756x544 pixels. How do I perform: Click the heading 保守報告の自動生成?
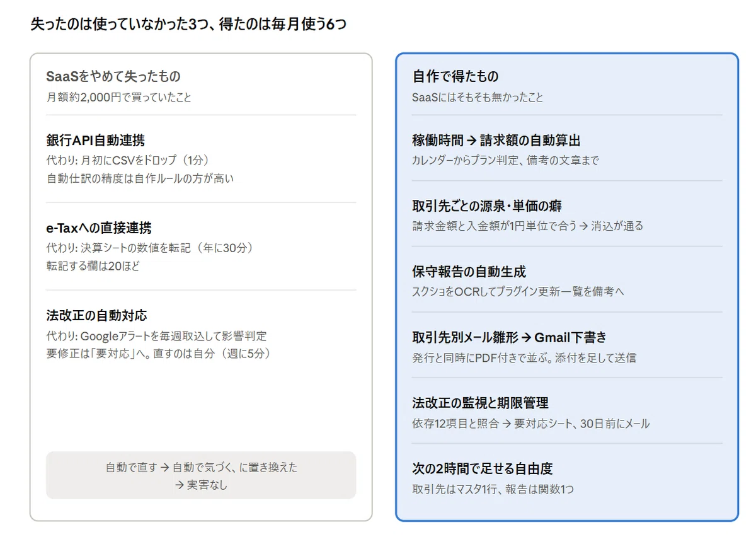click(469, 272)
